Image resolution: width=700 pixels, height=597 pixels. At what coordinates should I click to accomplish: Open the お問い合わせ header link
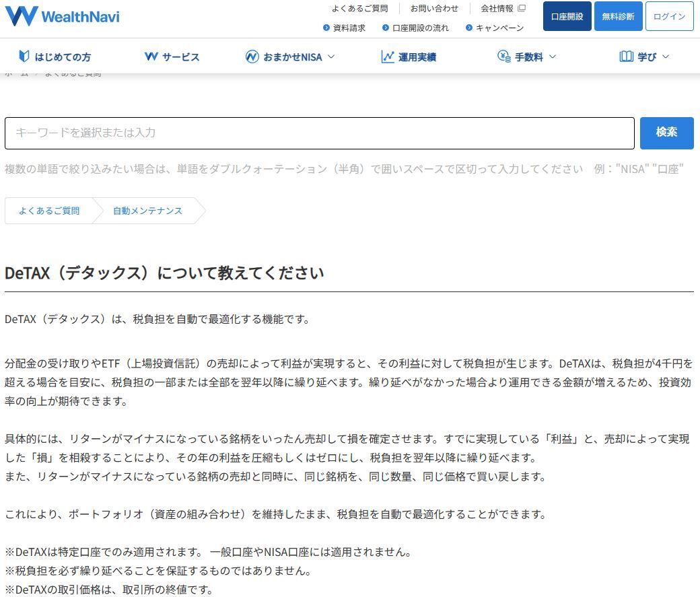434,9
